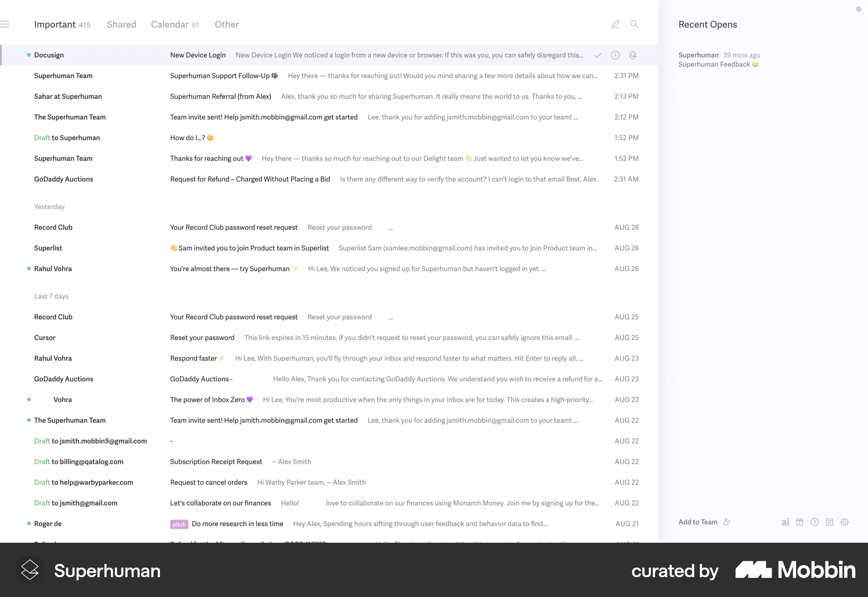Open AUG 23 GoDaddy Auctions email
Viewport: 868px width, 597px height.
coord(330,379)
